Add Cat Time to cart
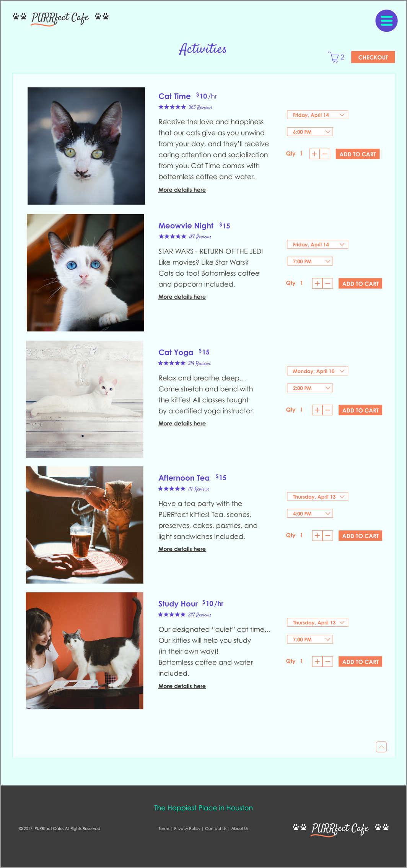 click(x=358, y=154)
